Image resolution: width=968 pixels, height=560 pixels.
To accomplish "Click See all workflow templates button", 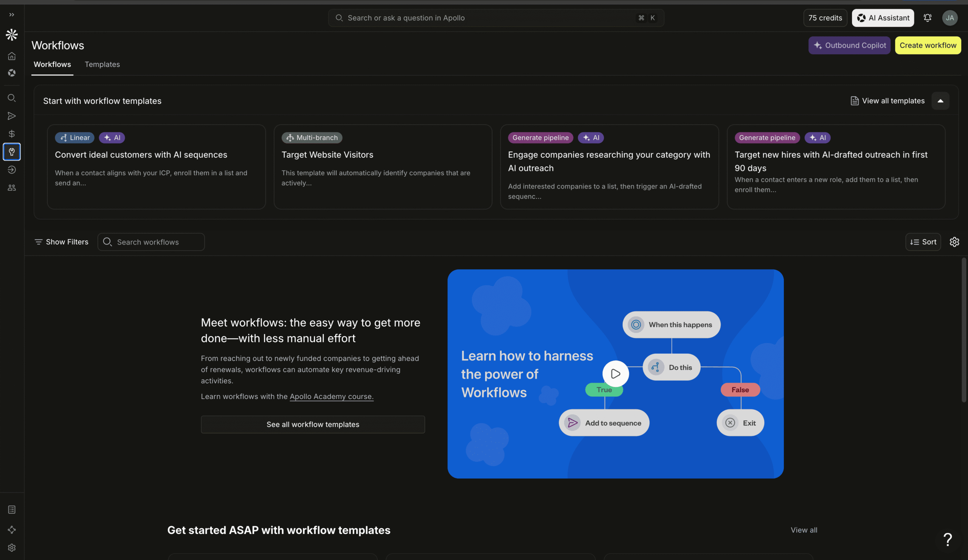I will coord(313,424).
